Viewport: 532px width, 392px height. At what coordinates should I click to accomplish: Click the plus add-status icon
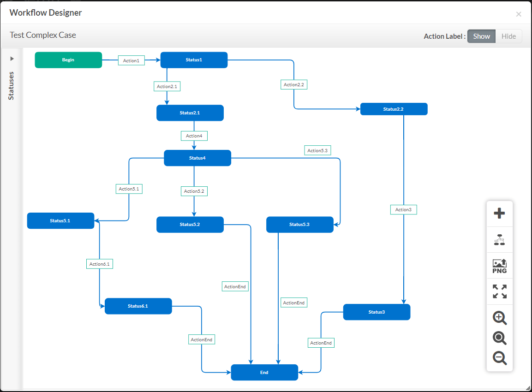(x=499, y=213)
